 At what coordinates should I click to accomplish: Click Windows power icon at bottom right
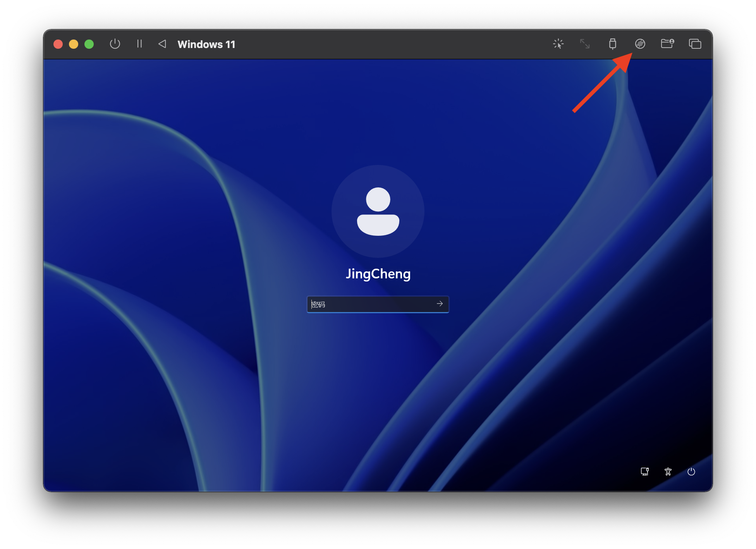click(x=691, y=472)
